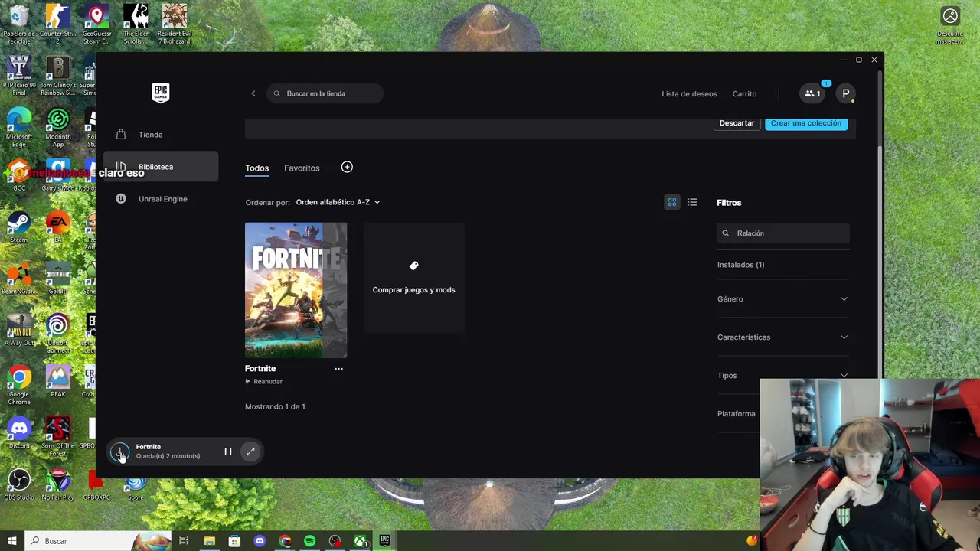
Task: Open Papelera de reciclaje on the desktop
Action: (x=19, y=24)
